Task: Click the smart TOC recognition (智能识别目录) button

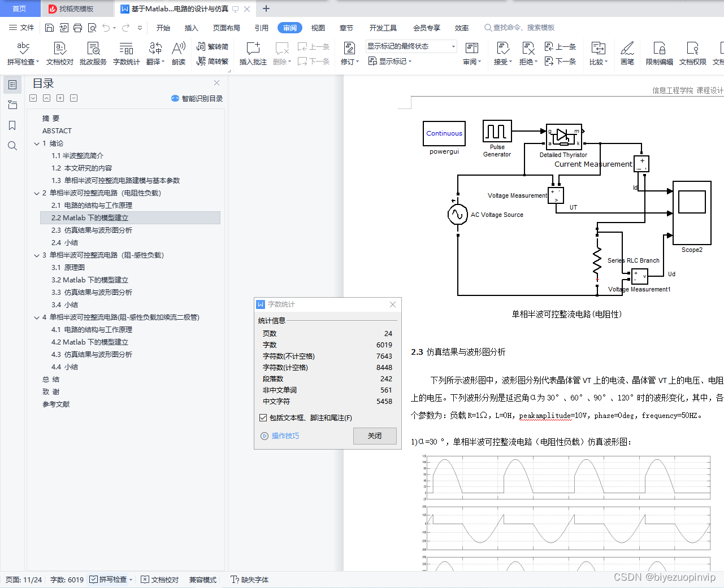Action: [197, 98]
